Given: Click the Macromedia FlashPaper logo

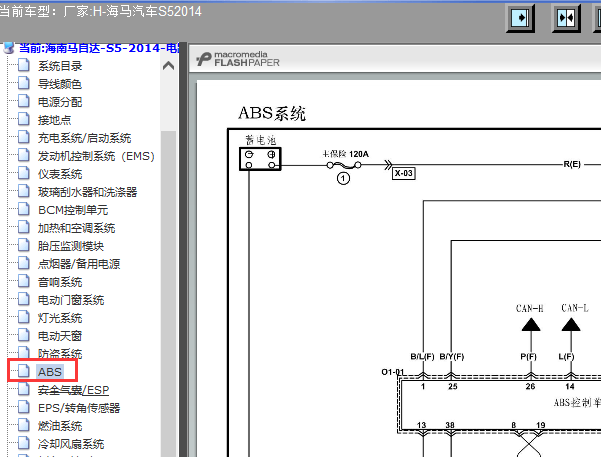Looking at the screenshot, I should click(238, 59).
